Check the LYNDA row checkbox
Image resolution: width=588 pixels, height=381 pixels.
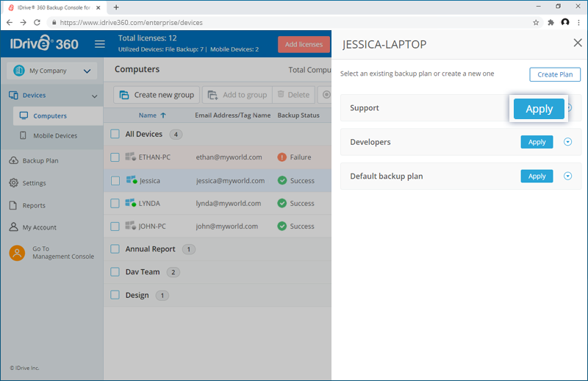[115, 204]
